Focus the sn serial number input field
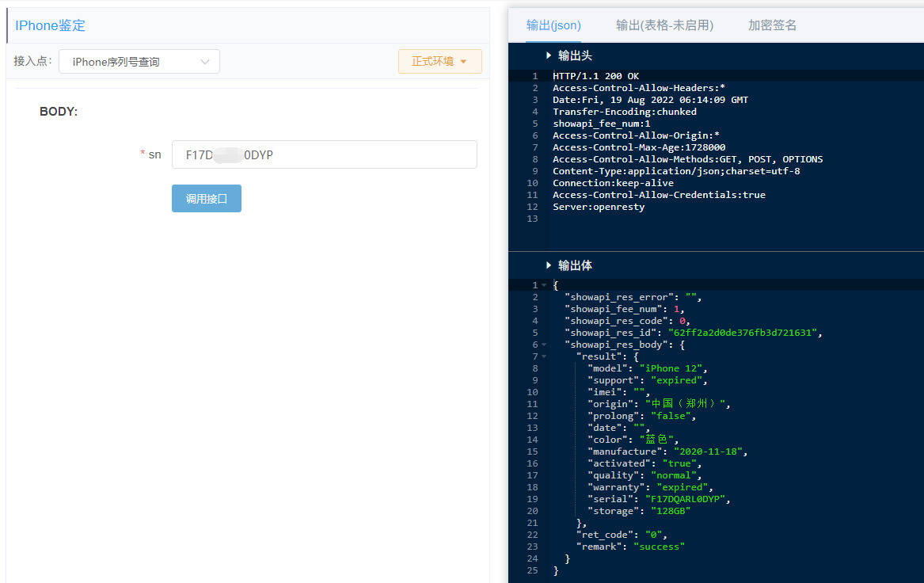 coord(324,154)
